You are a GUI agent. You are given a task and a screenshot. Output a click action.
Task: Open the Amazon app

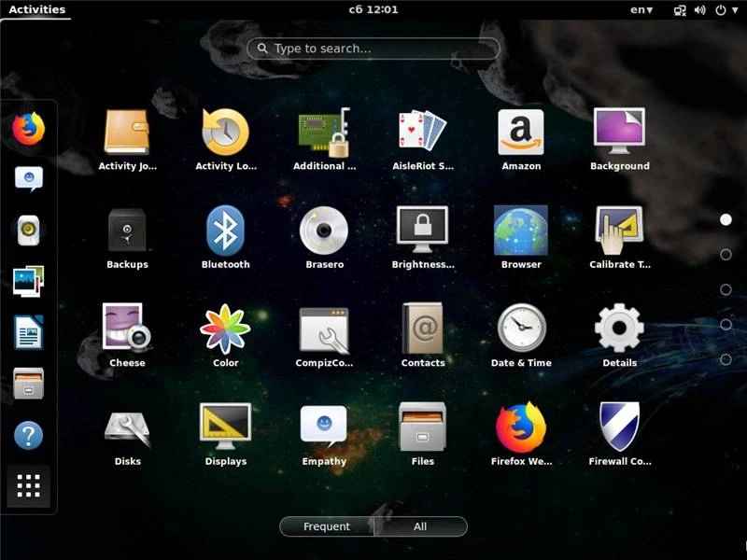pyautogui.click(x=521, y=139)
